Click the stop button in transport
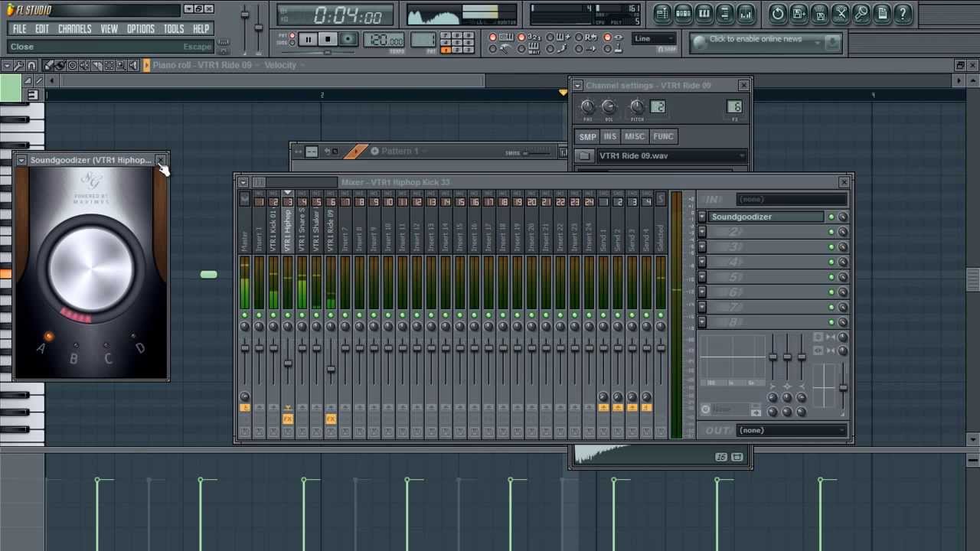Viewport: 980px width, 551px height. click(328, 39)
